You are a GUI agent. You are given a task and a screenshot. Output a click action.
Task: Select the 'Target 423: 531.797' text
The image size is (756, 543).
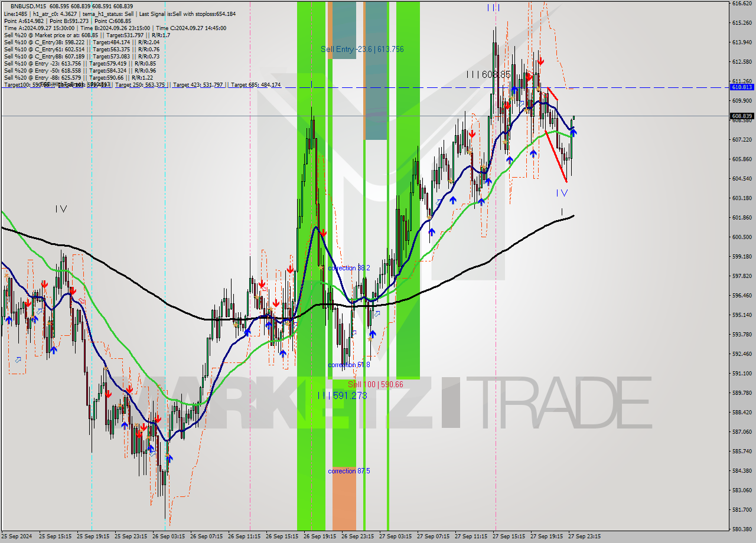point(198,85)
